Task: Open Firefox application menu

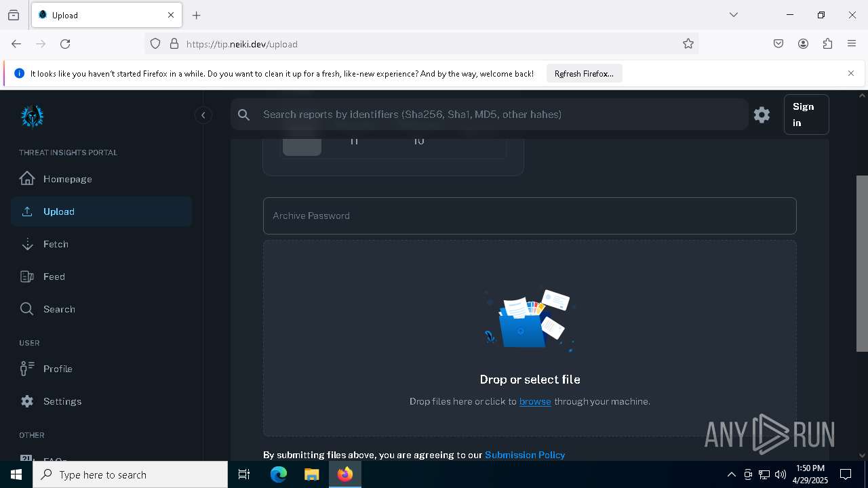Action: (x=852, y=43)
